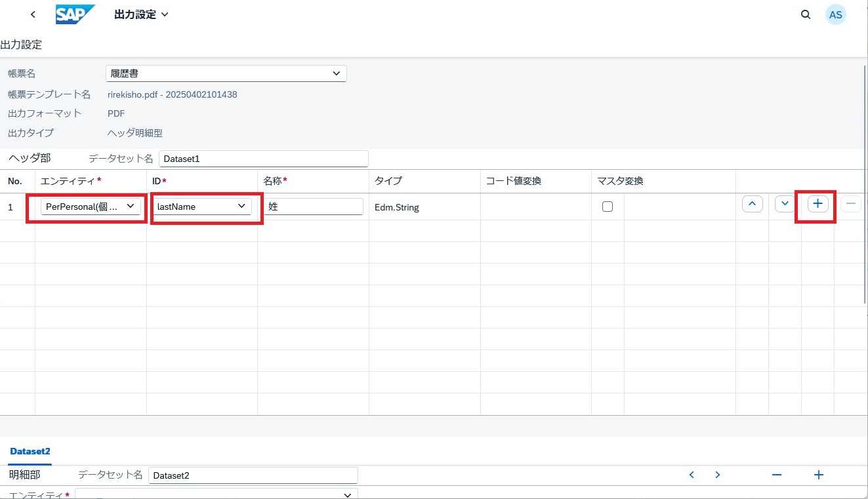Move row 1 up with arrow button
868x499 pixels.
coord(752,204)
